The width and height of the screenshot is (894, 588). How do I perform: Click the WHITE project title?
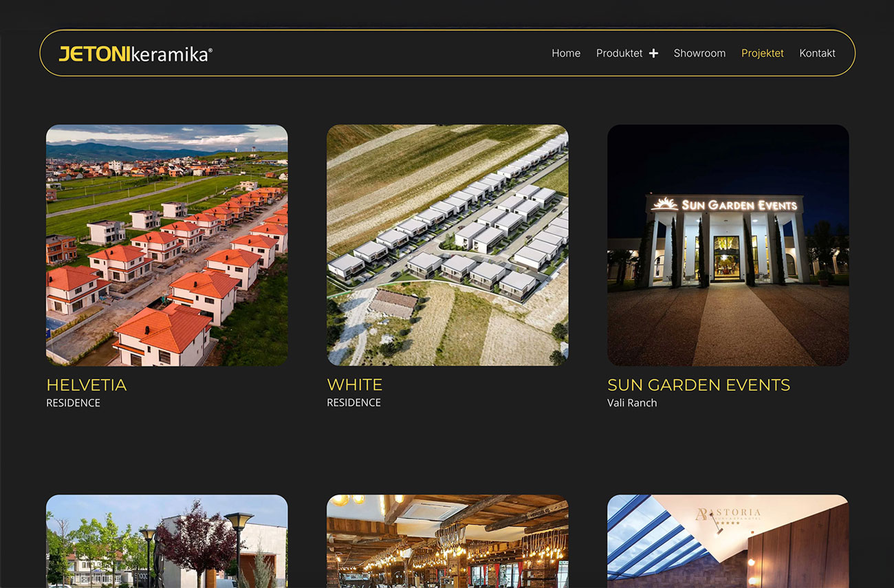pyautogui.click(x=354, y=385)
